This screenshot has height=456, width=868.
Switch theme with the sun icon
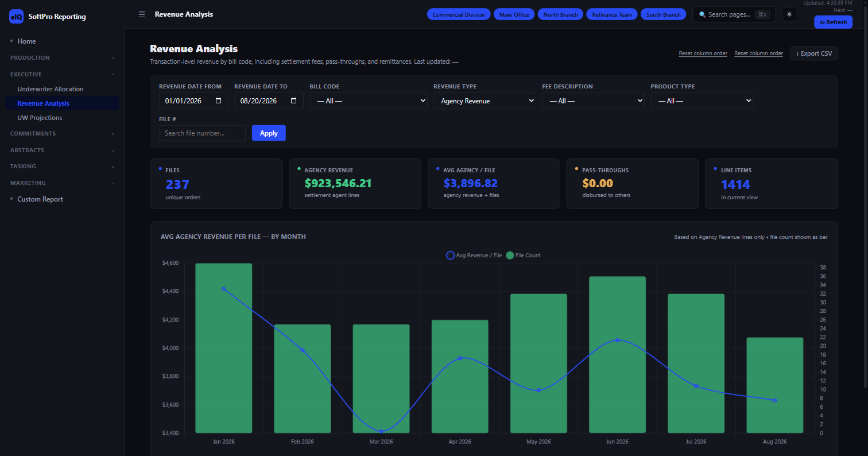(x=789, y=14)
